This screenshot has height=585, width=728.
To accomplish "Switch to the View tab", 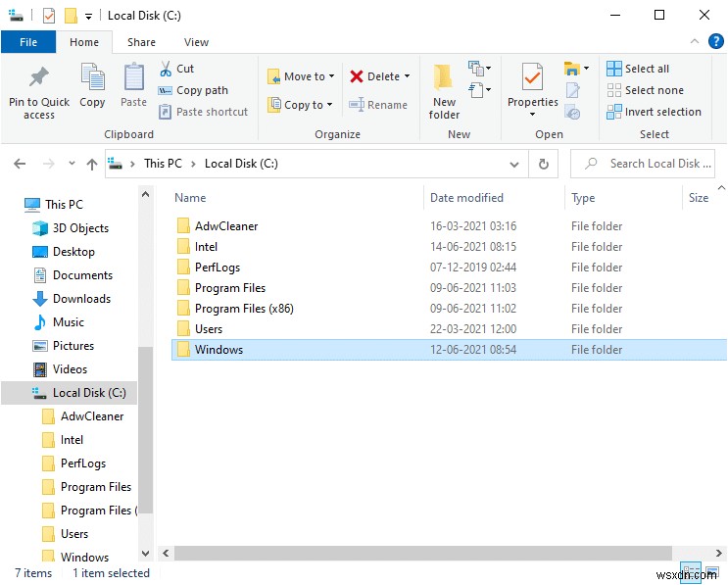I will coord(196,42).
